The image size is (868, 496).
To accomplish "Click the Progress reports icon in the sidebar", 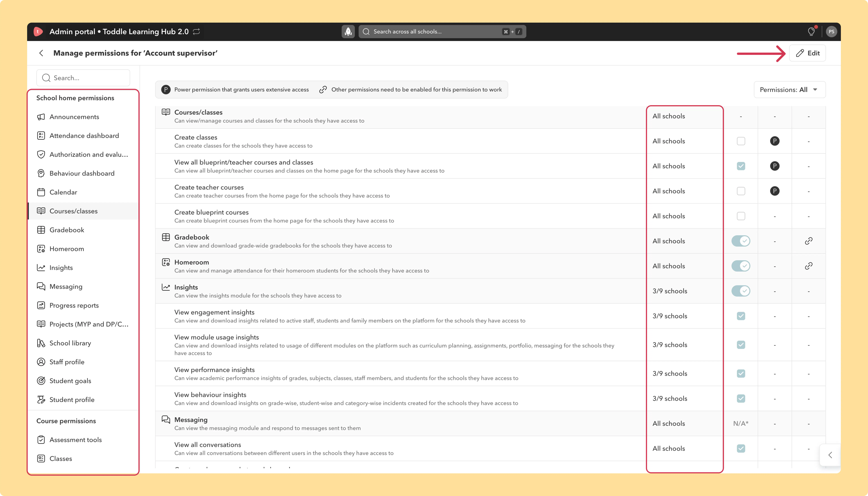I will tap(41, 306).
